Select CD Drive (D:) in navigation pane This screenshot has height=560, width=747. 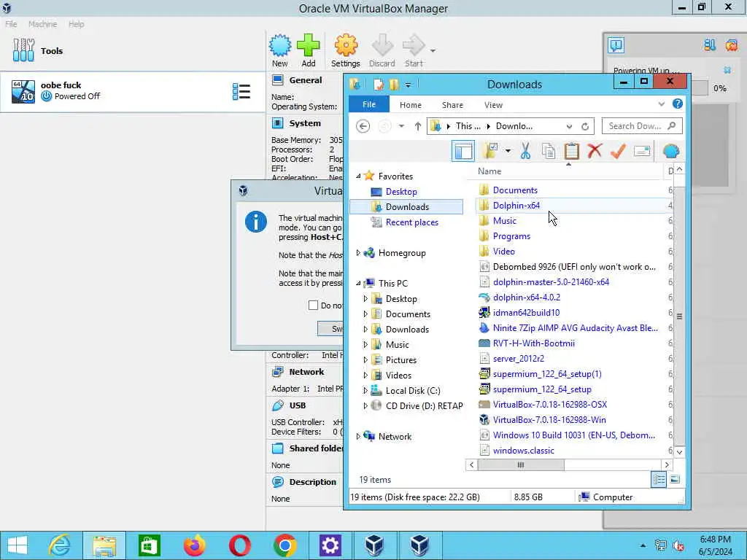pyautogui.click(x=424, y=405)
